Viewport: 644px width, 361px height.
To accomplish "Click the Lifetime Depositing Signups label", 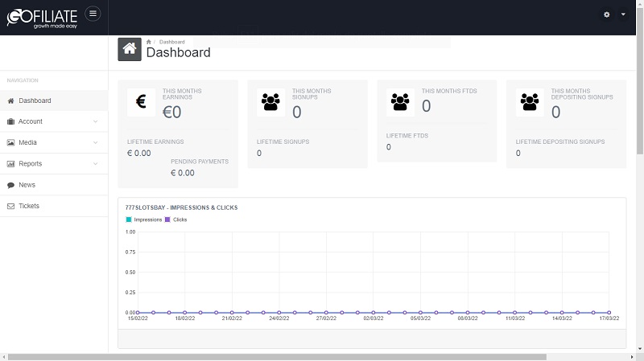I will tap(560, 142).
